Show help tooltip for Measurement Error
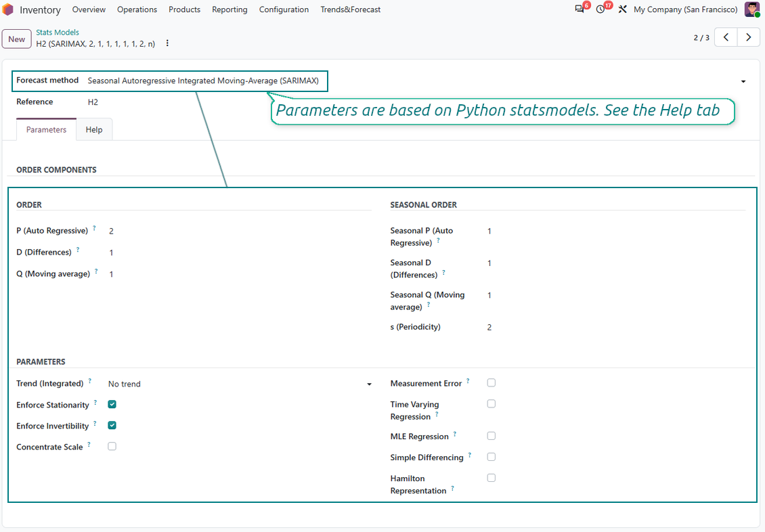The image size is (765, 532). coord(468,380)
